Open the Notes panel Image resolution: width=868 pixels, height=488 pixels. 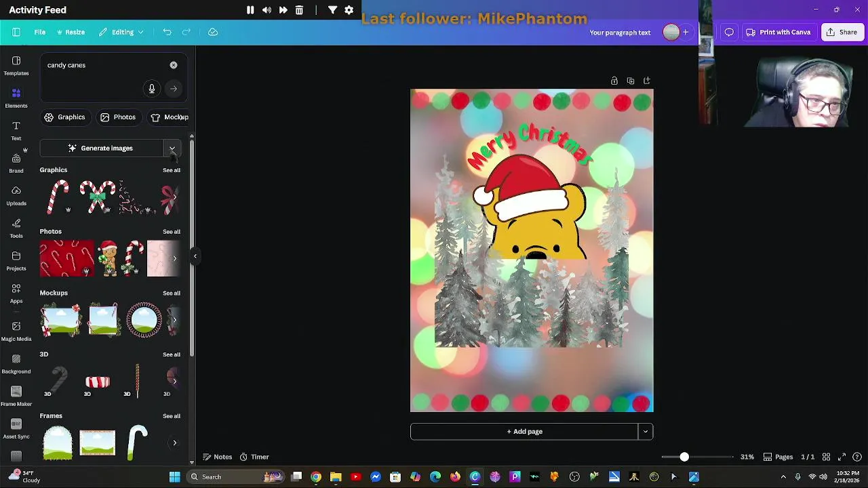pyautogui.click(x=217, y=457)
